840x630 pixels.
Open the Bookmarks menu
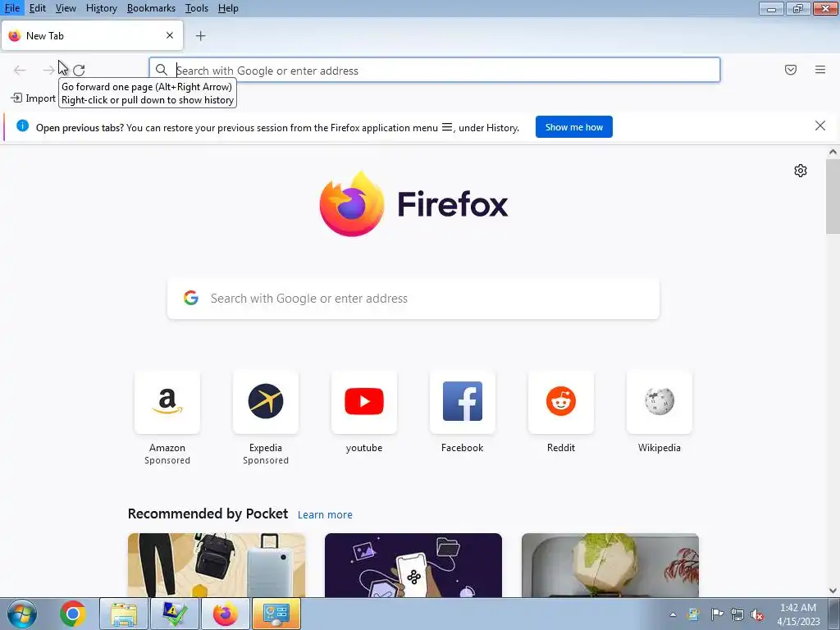[151, 8]
